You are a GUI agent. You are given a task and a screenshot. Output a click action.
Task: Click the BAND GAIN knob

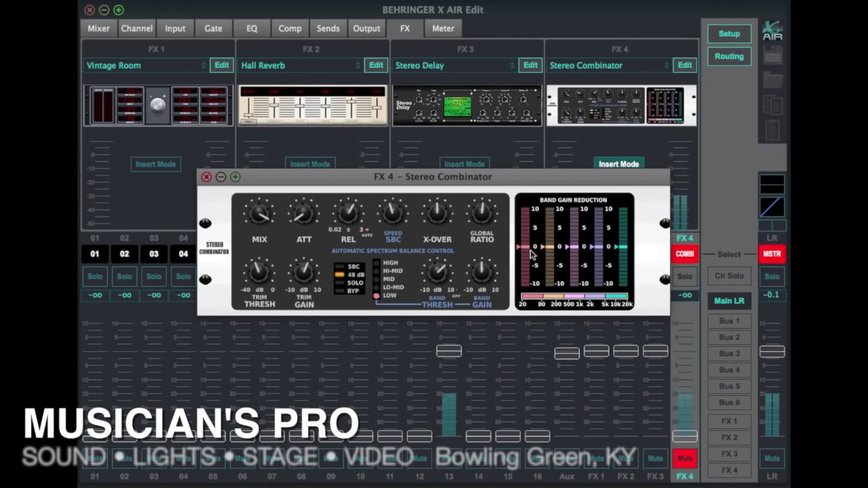click(x=481, y=272)
